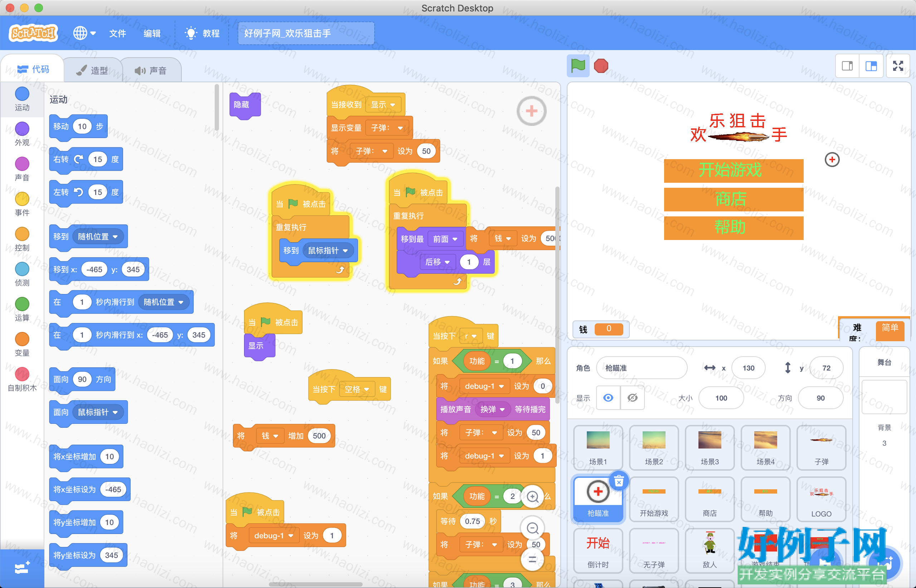Select the 侦测 block category
This screenshot has height=588, width=916.
(22, 275)
